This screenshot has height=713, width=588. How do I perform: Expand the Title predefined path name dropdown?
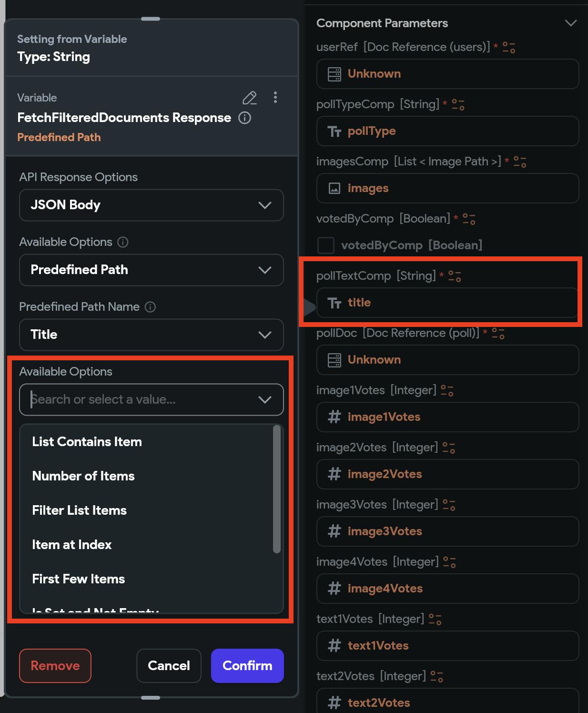tap(151, 335)
